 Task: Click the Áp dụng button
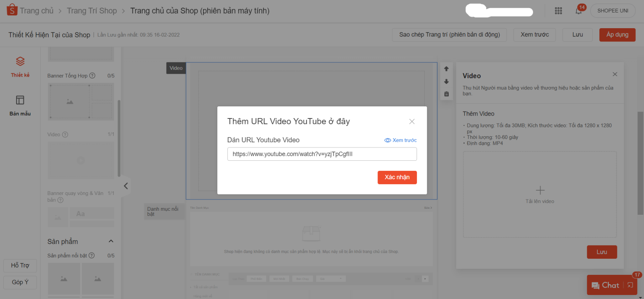click(617, 35)
